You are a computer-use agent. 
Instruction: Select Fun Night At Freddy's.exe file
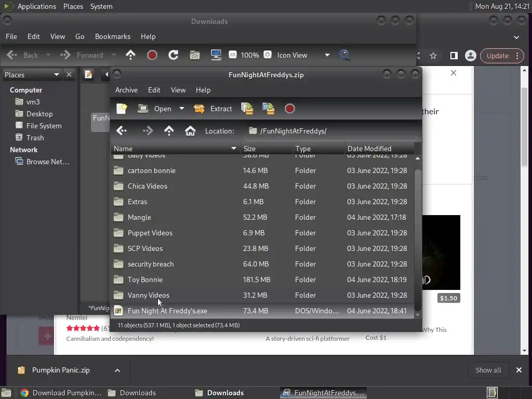(x=262, y=311)
